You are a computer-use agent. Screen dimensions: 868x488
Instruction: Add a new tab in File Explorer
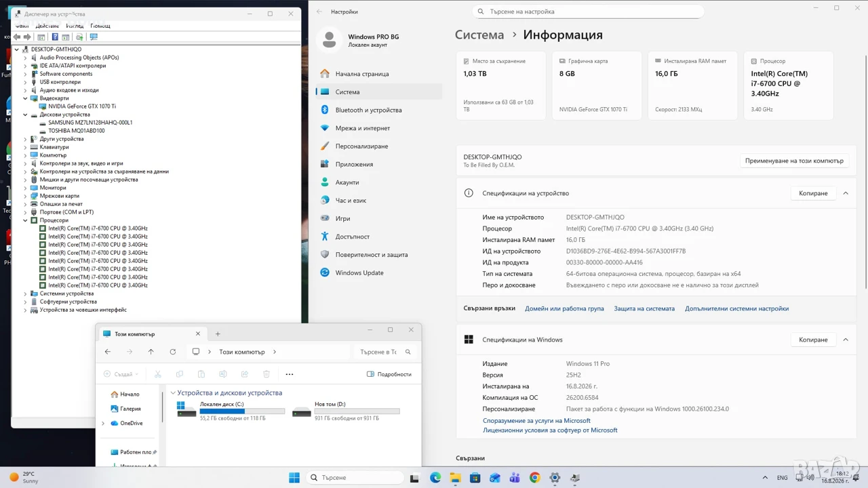(218, 333)
